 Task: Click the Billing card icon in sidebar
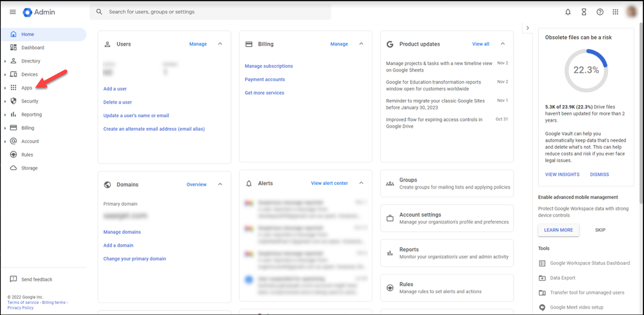click(13, 128)
